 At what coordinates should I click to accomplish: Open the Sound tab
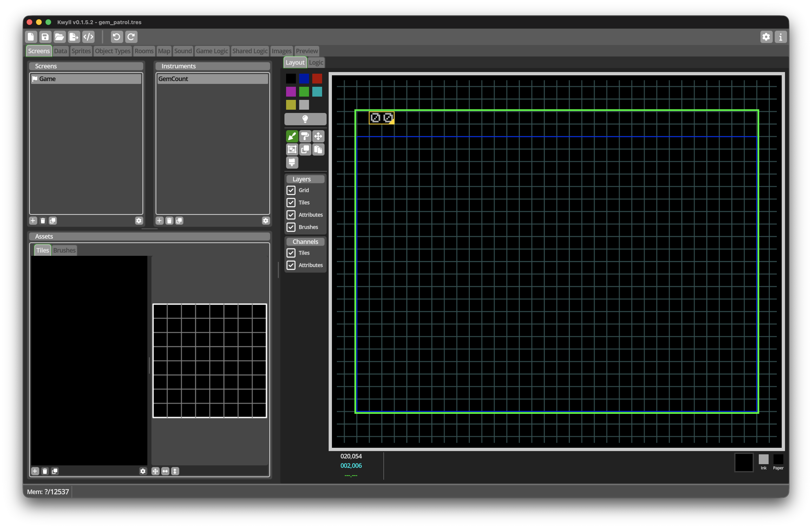click(x=183, y=51)
